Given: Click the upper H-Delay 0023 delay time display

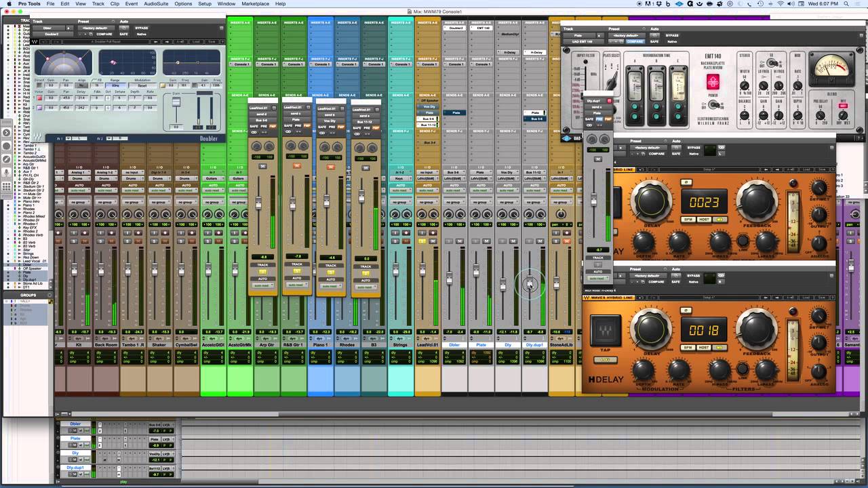Looking at the screenshot, I should (x=704, y=202).
